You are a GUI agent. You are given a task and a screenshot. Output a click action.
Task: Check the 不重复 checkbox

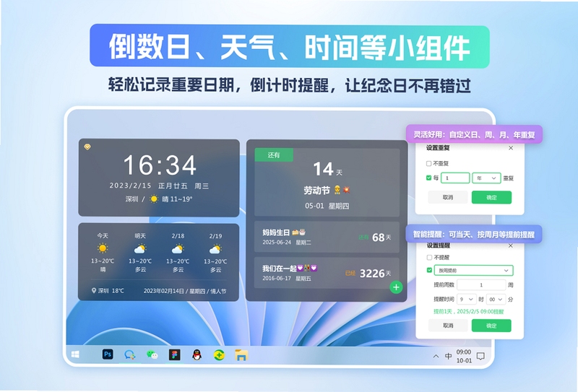(x=428, y=163)
